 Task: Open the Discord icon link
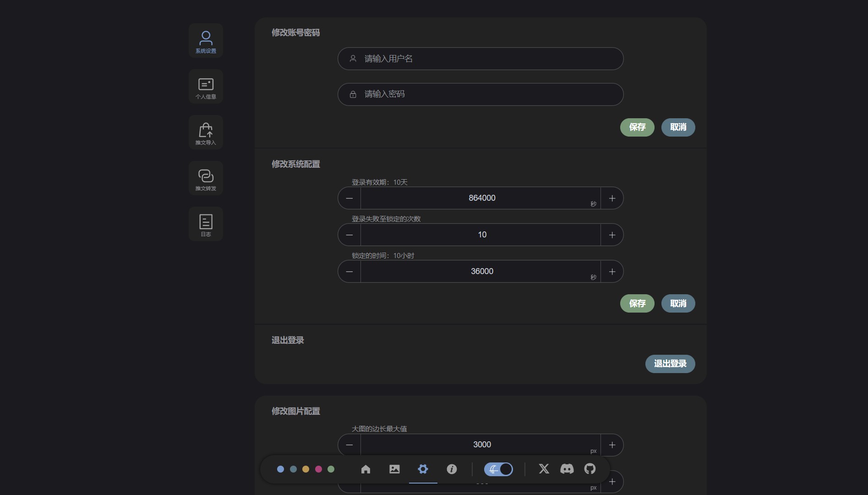[567, 469]
